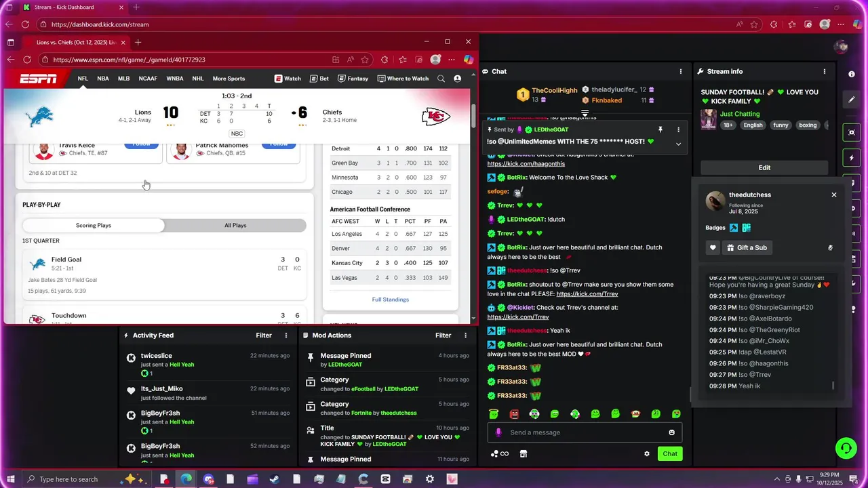Click the shop icon below chat input
Image resolution: width=868 pixels, height=488 pixels.
coord(524,453)
